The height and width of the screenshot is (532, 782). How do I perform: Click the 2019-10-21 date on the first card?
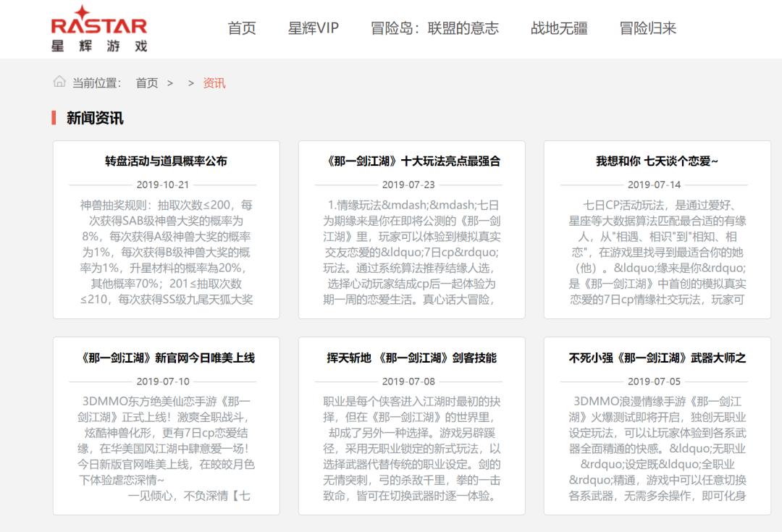point(163,185)
